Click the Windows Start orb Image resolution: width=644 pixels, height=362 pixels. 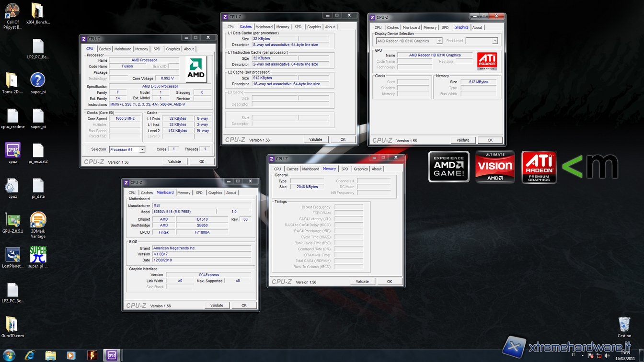(x=9, y=355)
